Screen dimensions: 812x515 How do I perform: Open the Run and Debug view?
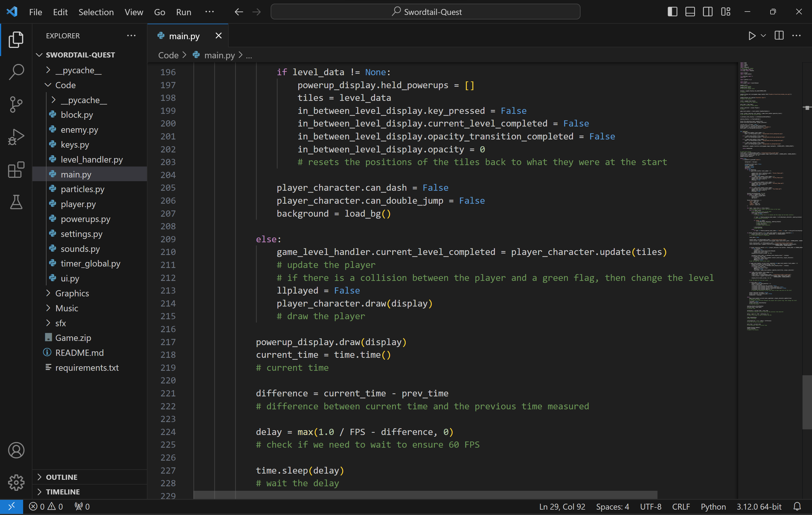point(16,137)
